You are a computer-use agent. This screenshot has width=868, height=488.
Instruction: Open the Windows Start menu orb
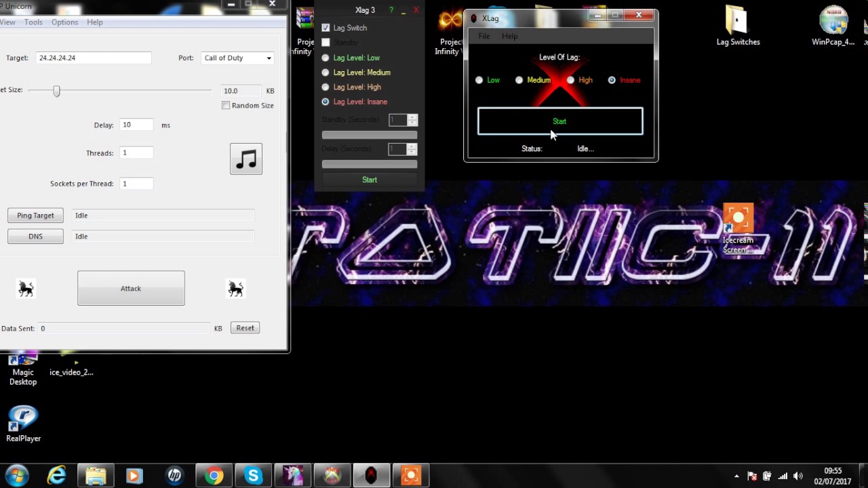click(17, 476)
